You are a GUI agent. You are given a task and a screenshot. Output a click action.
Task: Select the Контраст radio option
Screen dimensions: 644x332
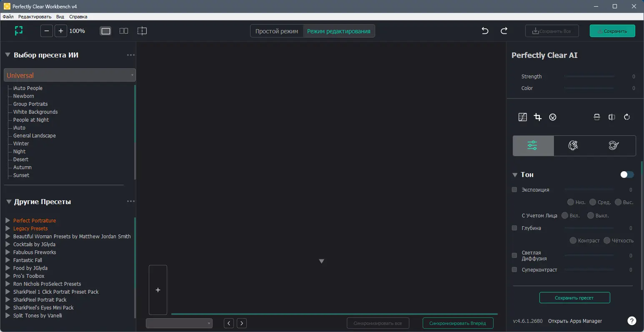coord(573,240)
